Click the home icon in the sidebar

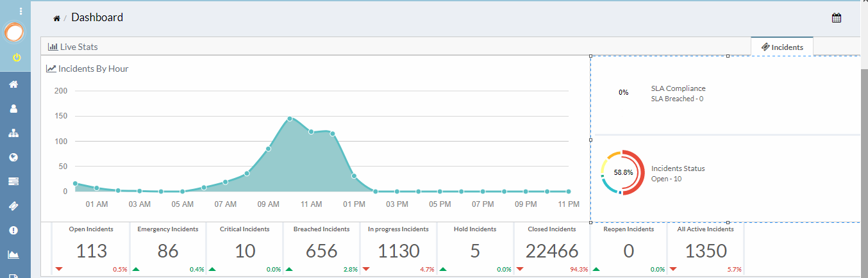pos(13,85)
